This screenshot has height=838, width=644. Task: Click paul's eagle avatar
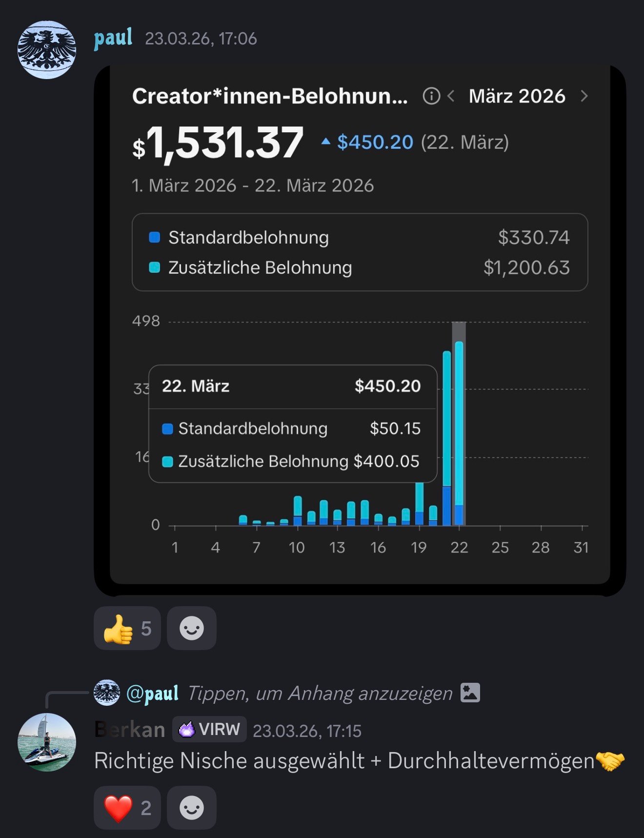click(x=47, y=50)
